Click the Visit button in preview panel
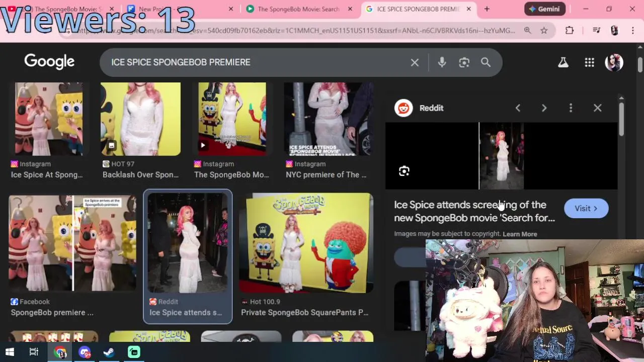The width and height of the screenshot is (644, 362). pyautogui.click(x=586, y=208)
